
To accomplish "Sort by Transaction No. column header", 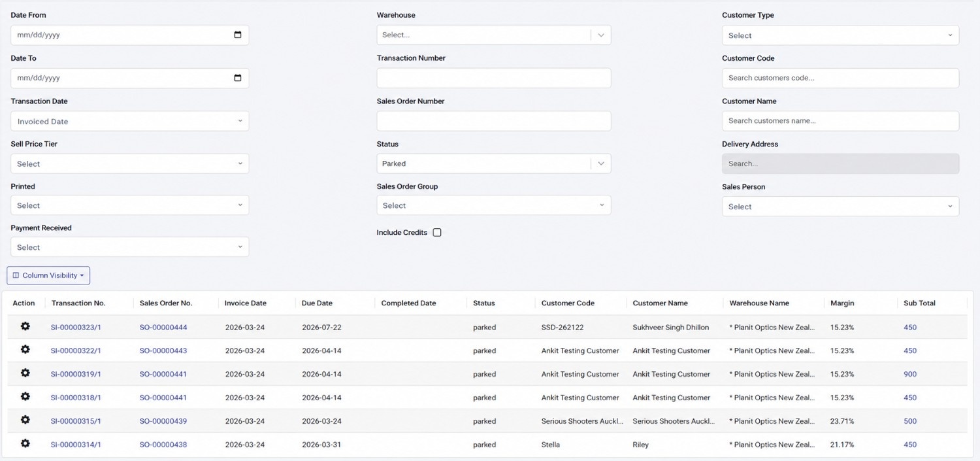I will pyautogui.click(x=78, y=303).
